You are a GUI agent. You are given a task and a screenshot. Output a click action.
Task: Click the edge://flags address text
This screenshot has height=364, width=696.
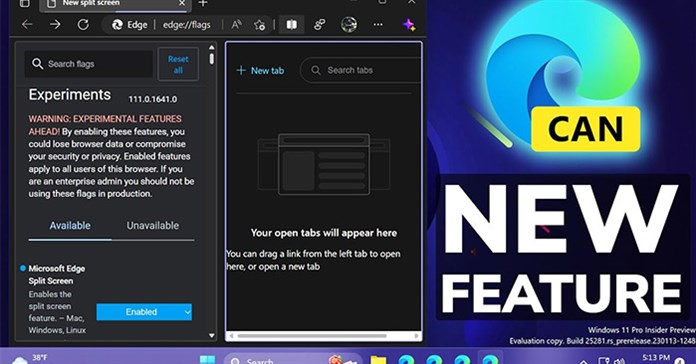(x=186, y=25)
